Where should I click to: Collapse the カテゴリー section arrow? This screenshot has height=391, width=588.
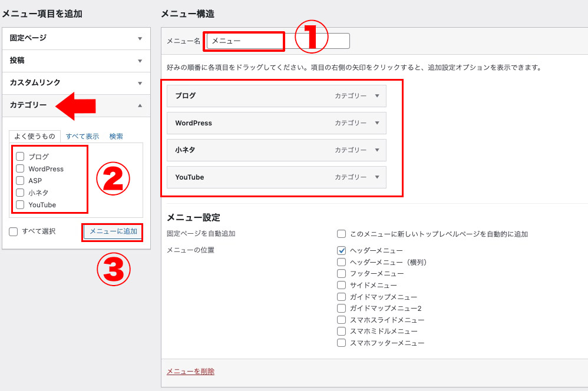tap(140, 105)
